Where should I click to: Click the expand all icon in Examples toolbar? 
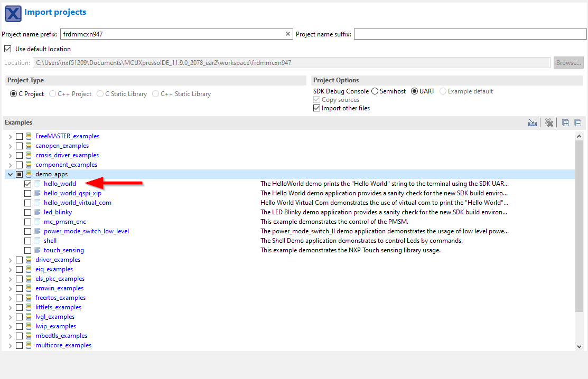566,123
